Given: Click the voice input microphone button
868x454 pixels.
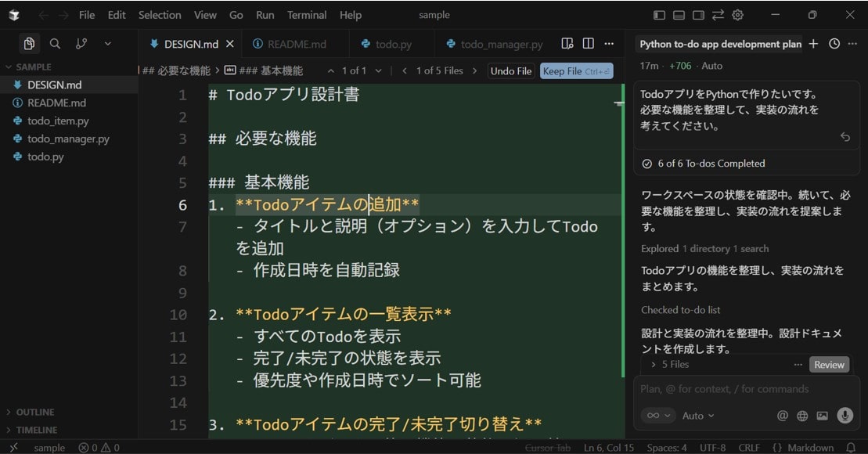Looking at the screenshot, I should click(845, 416).
